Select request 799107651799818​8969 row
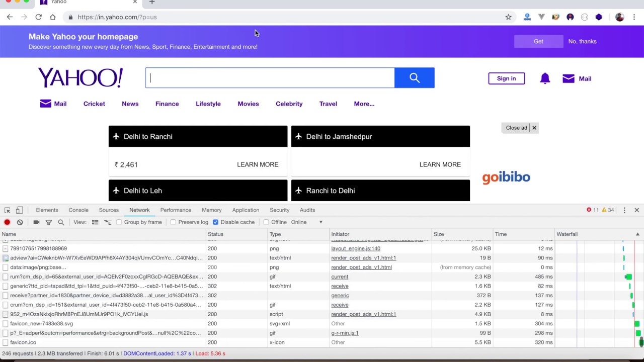Viewport: 644px width, 362px height. pos(322,248)
